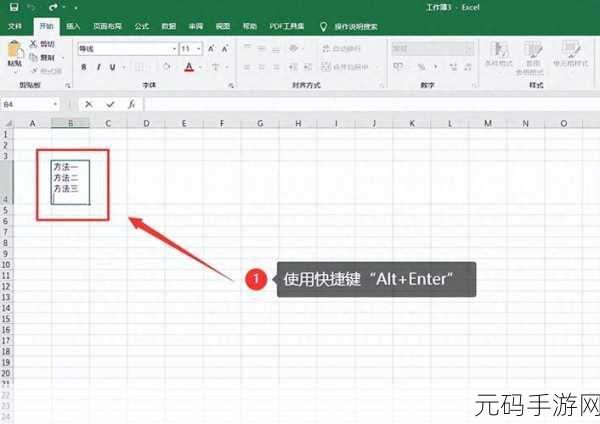Screen dimensions: 600x424
Task: Open the font name dropdown arrow
Action: 174,49
